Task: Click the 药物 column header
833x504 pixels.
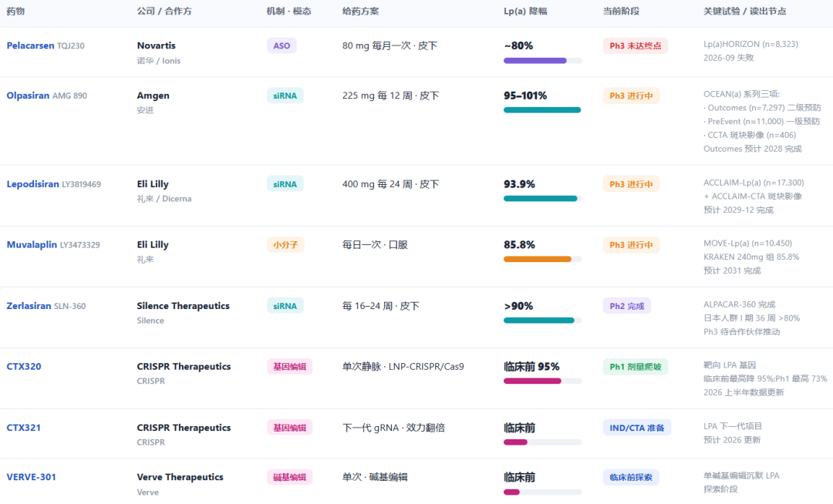Action: (15, 11)
